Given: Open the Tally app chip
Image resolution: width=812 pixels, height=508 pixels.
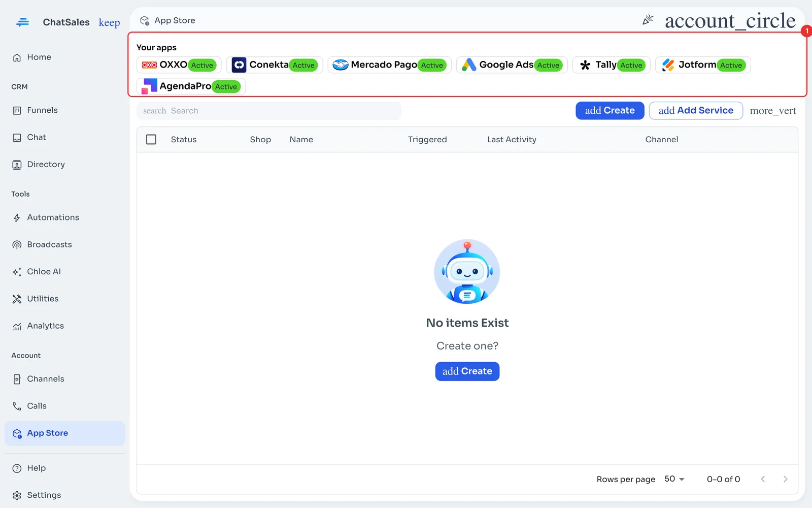Looking at the screenshot, I should pos(612,65).
